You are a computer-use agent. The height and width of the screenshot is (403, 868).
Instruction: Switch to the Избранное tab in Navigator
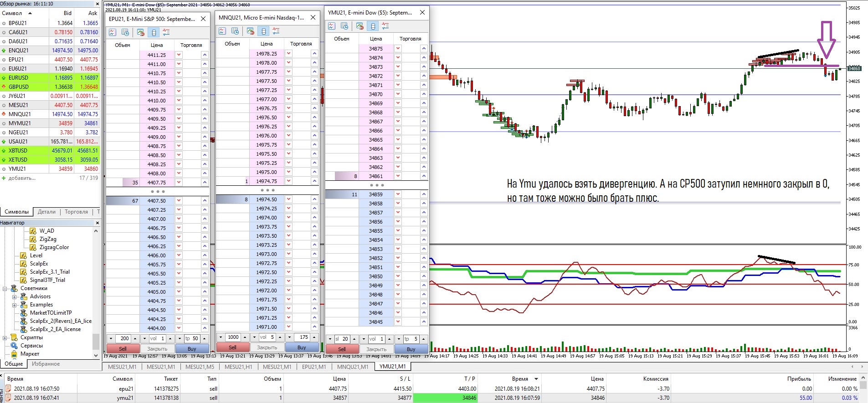(46, 364)
